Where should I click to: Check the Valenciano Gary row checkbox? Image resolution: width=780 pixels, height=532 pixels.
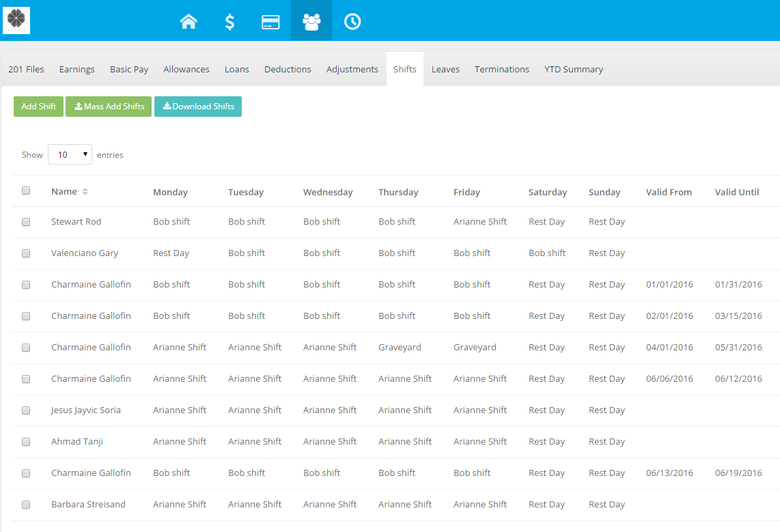tap(26, 253)
